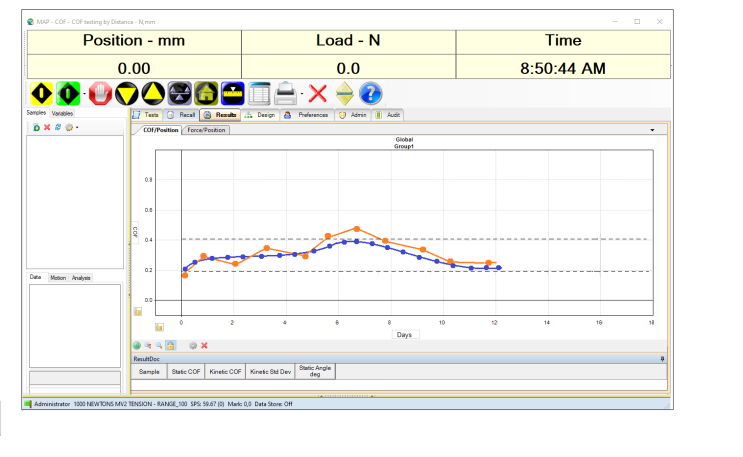Click the Kinetic Std Dev column header
The height and width of the screenshot is (457, 743).
pos(270,371)
